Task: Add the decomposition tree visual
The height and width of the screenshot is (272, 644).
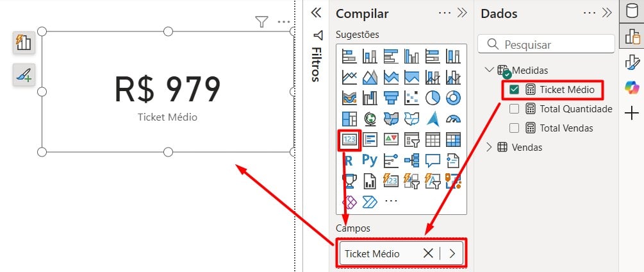Action: tap(411, 160)
